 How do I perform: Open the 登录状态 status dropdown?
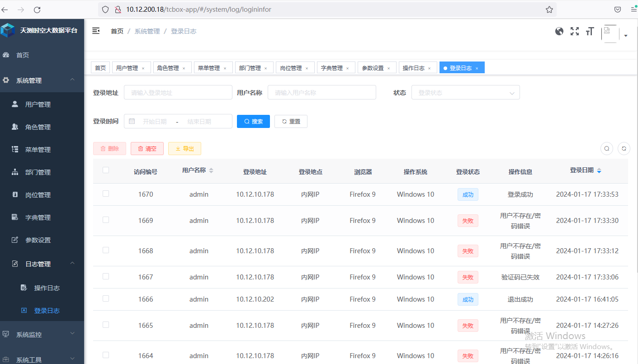point(465,93)
